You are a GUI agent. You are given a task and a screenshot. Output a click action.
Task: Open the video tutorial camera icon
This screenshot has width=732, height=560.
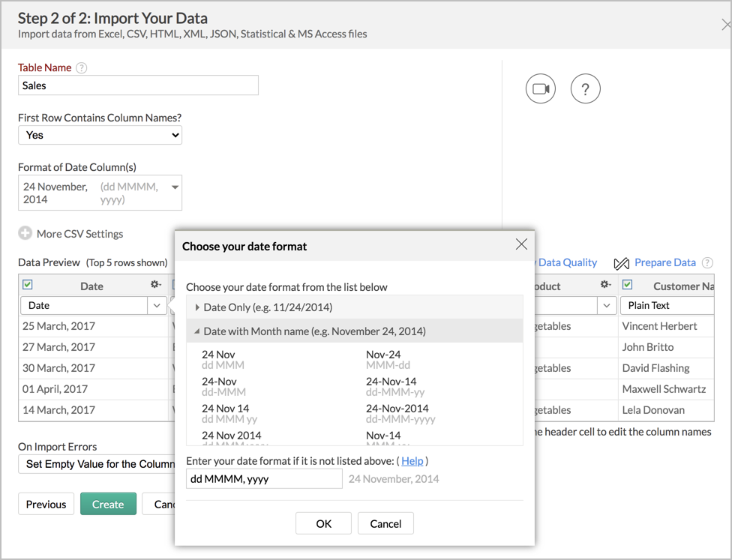point(540,88)
